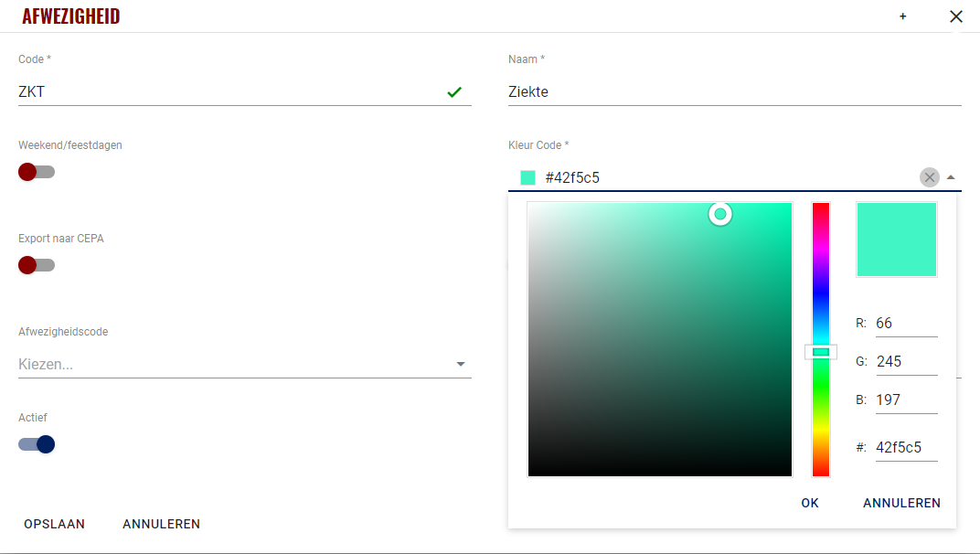Toggle the Weekend/feestdagen switch
This screenshot has width=980, height=554.
pos(37,172)
